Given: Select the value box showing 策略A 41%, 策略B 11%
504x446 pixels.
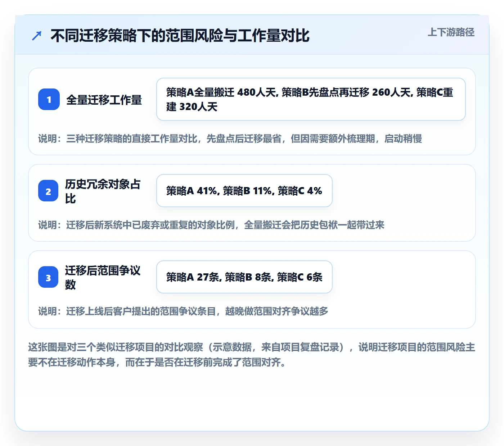Looking at the screenshot, I should (244, 191).
